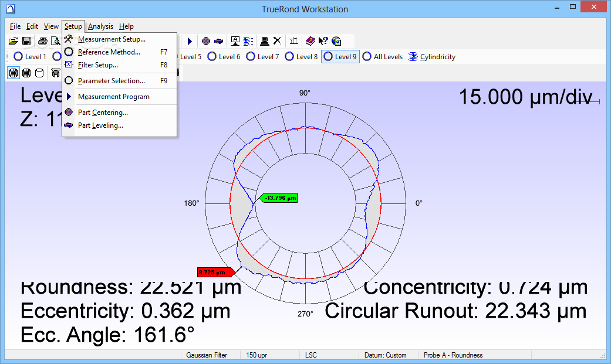This screenshot has height=364, width=611.
Task: Click the icon right of cylinder views
Action: (x=56, y=73)
